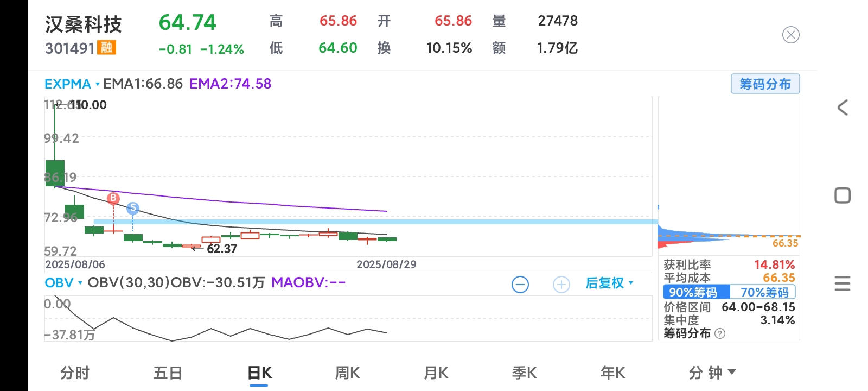Switch to the 周K tab
The image size is (868, 391).
pos(347,373)
